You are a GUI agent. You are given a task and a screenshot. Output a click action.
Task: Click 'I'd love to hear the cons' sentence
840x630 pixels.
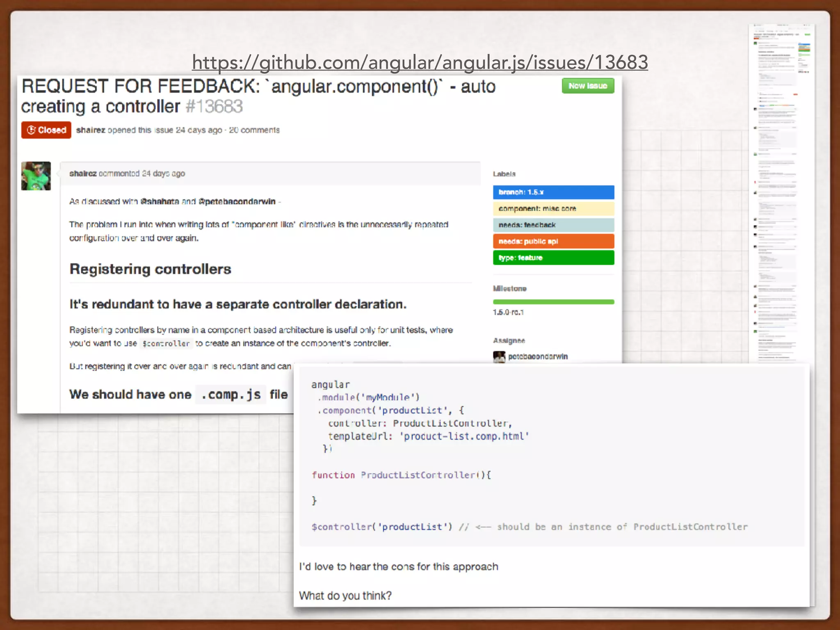[399, 566]
